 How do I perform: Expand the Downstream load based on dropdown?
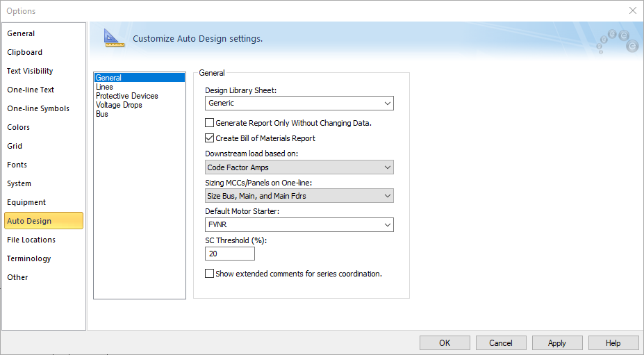pyautogui.click(x=299, y=167)
